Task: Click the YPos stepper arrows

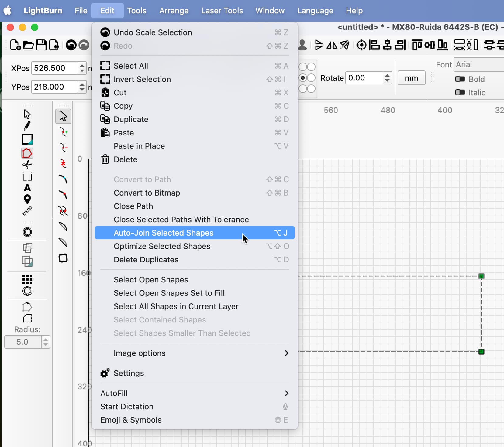Action: [x=82, y=87]
